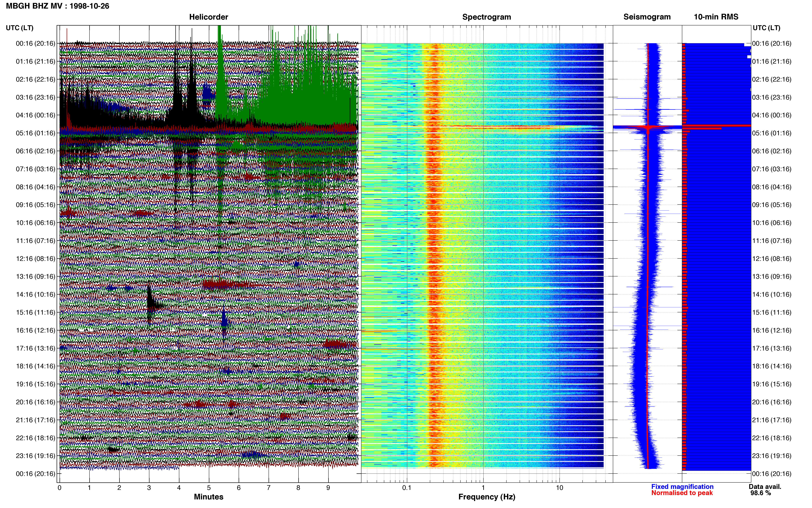Click left time label '04:16 (00:16)'
Image resolution: width=812 pixels, height=508 pixels.
click(x=36, y=115)
